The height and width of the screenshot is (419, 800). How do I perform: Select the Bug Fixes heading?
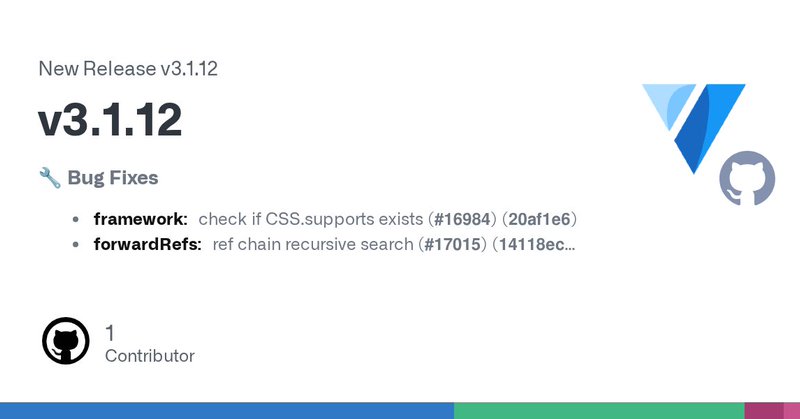[113, 178]
